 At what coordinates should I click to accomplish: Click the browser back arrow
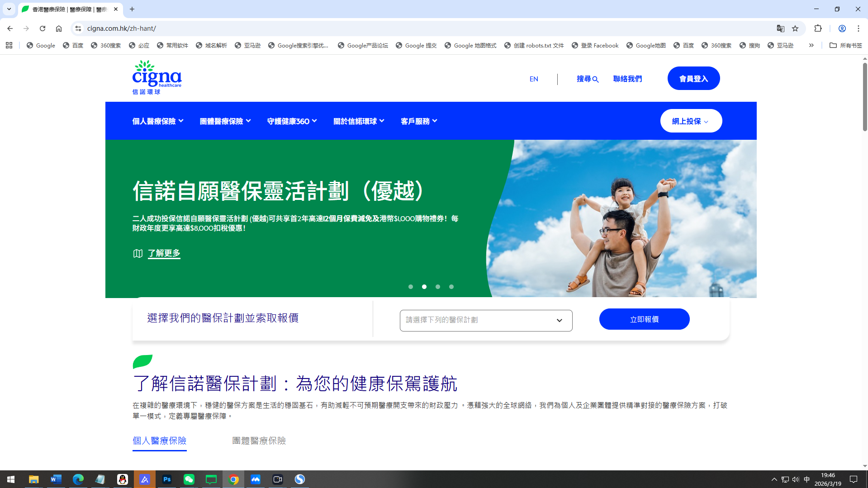10,28
